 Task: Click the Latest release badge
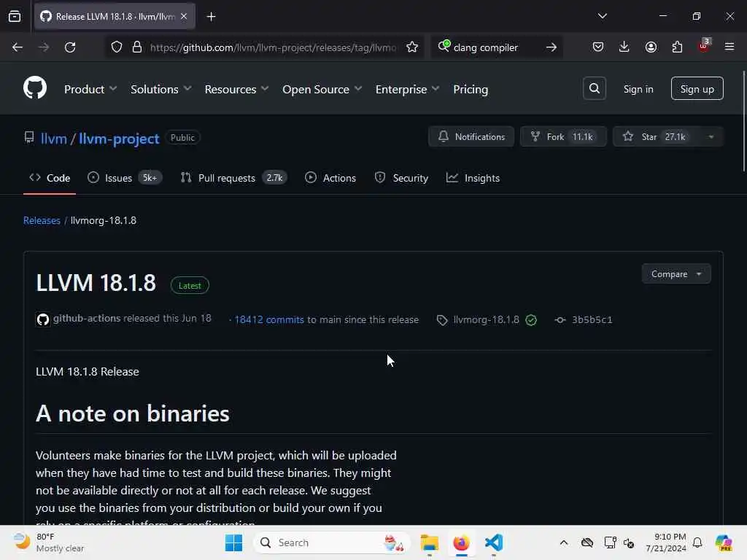click(190, 286)
